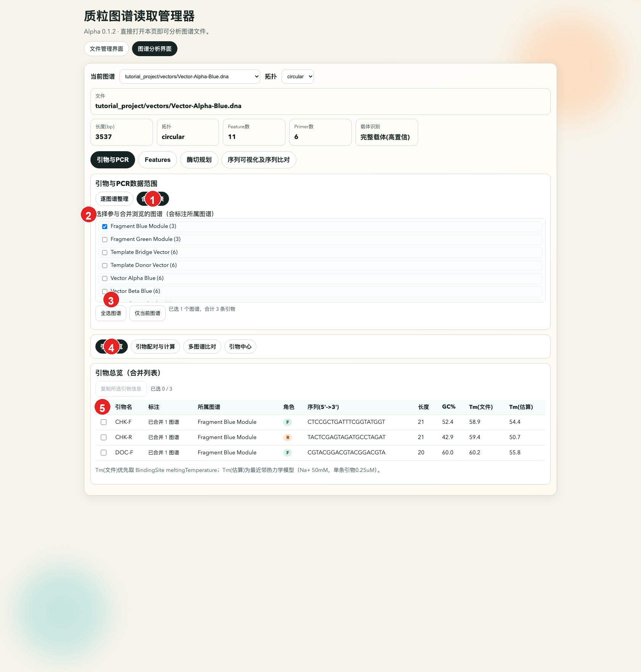Click the 仅当前图谱 button
The width and height of the screenshot is (641, 672).
pos(147,313)
